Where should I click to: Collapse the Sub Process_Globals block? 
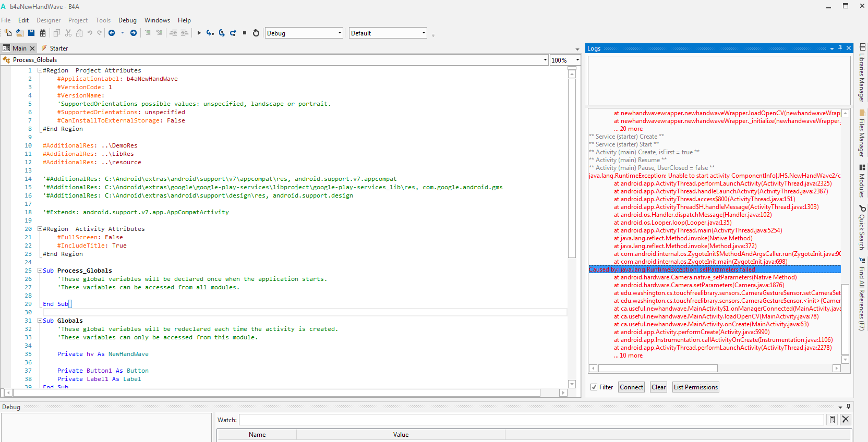(40, 271)
